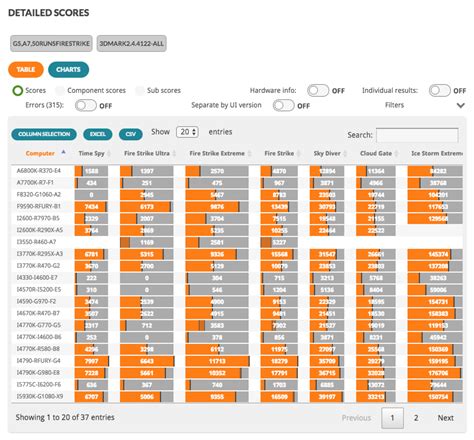The width and height of the screenshot is (474, 440).
Task: Toggle the Errors (315) switch
Action: 85,106
